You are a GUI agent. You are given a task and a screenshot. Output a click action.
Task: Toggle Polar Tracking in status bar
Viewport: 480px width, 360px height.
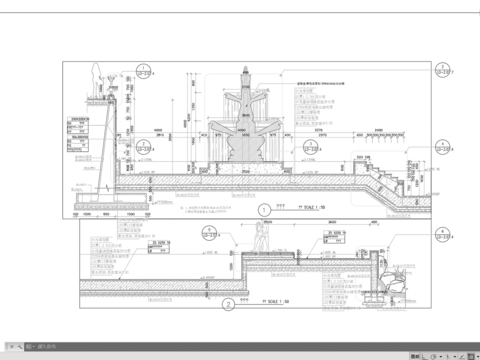click(x=433, y=357)
